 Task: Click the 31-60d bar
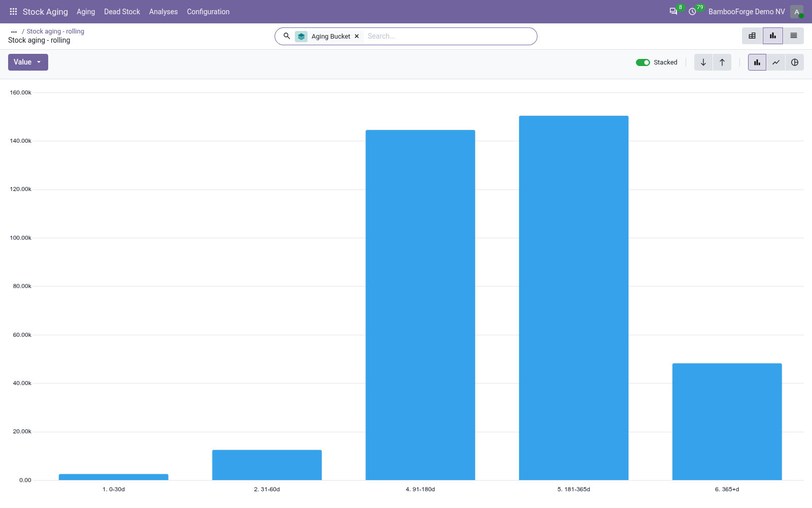coord(267,465)
